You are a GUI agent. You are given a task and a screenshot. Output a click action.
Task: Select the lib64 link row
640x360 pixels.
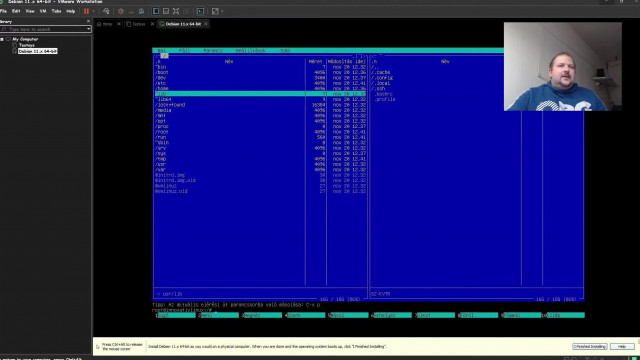pyautogui.click(x=260, y=99)
